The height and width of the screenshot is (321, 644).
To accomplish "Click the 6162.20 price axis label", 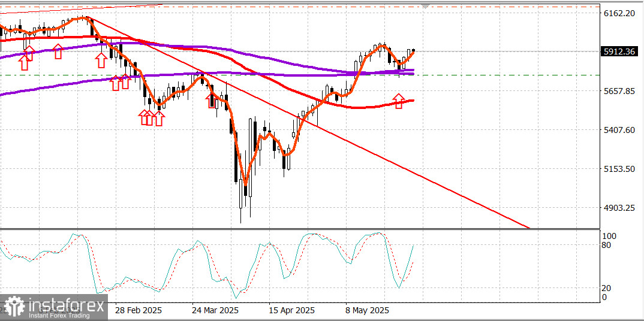I will tap(619, 14).
